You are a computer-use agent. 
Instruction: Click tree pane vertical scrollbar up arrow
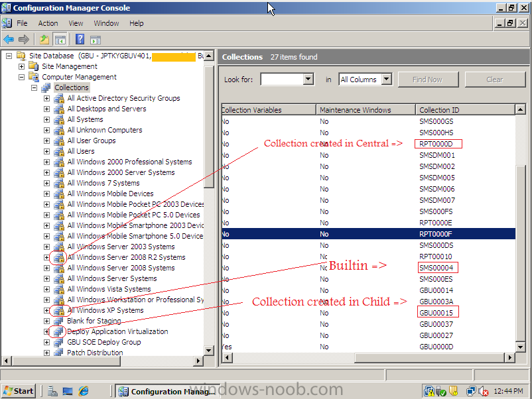[x=209, y=56]
